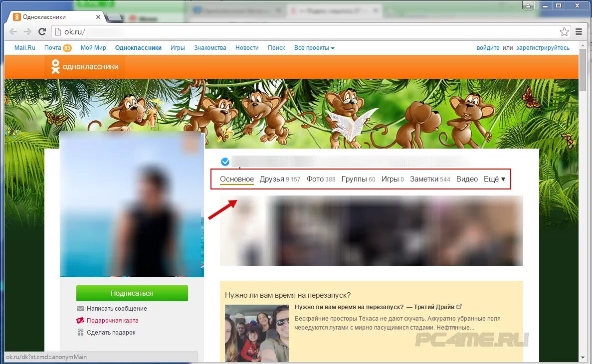The image size is (592, 364).
Task: Click the gift box icon beside Сделать подарок
Action: click(x=80, y=332)
